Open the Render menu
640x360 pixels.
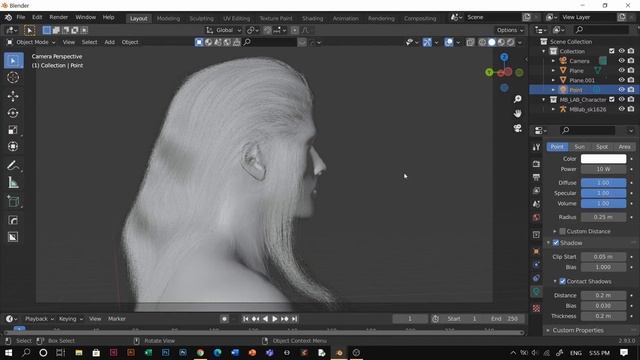click(58, 18)
